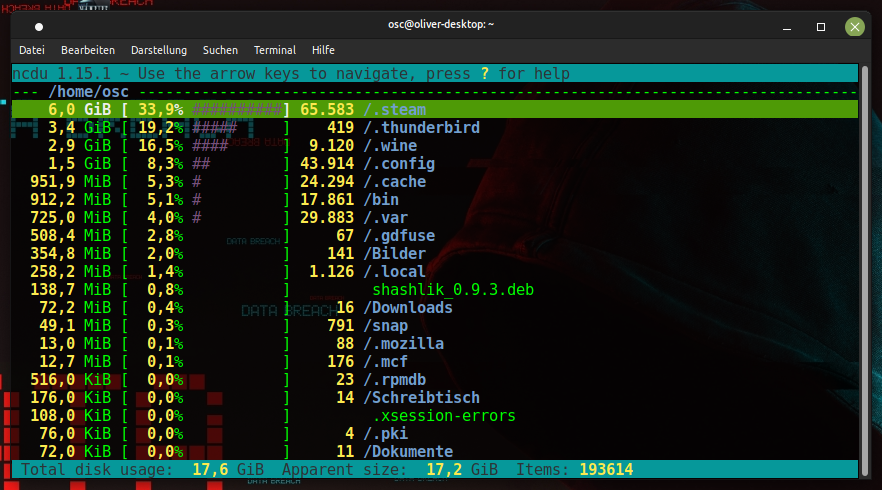Click the 16,5% usage bar for .wine
Image resolution: width=882 pixels, height=490 pixels.
click(210, 146)
